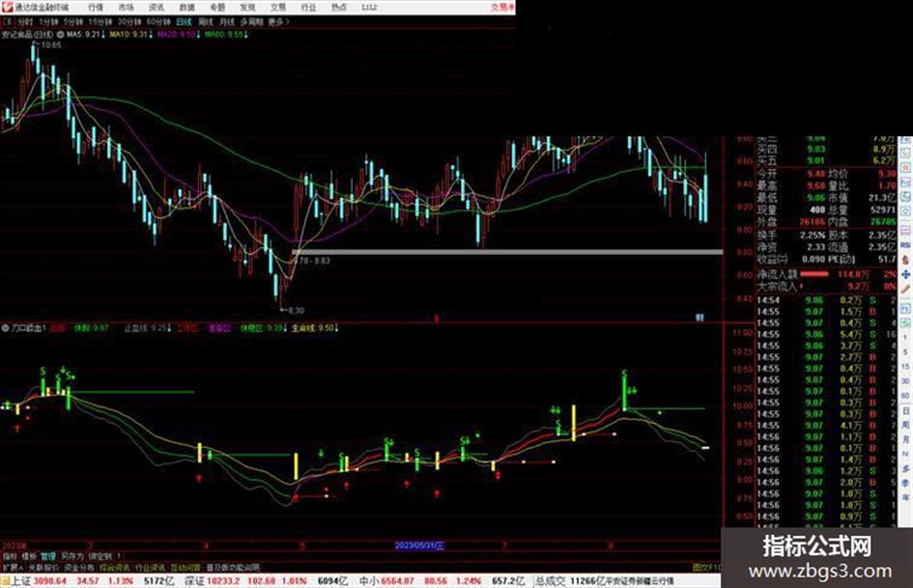Screen dimensions: 913x588
Task: Select the 周线 weekly period tab
Action: 206,21
